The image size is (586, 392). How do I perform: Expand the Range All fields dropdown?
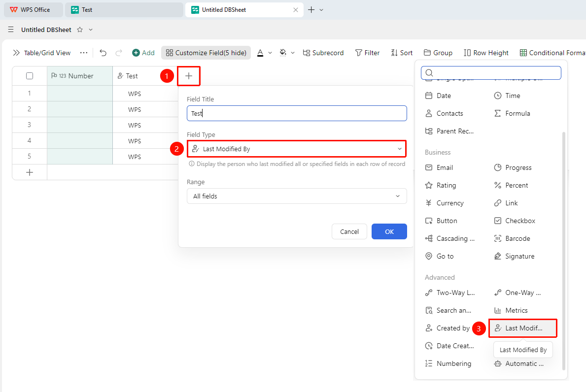(297, 196)
